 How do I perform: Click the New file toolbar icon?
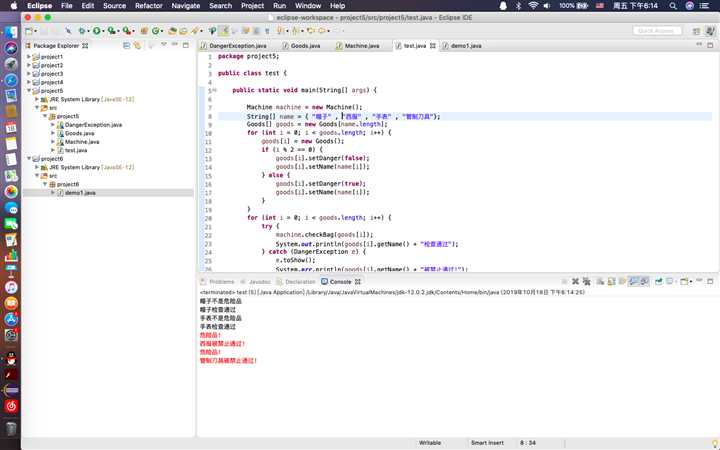pos(28,31)
